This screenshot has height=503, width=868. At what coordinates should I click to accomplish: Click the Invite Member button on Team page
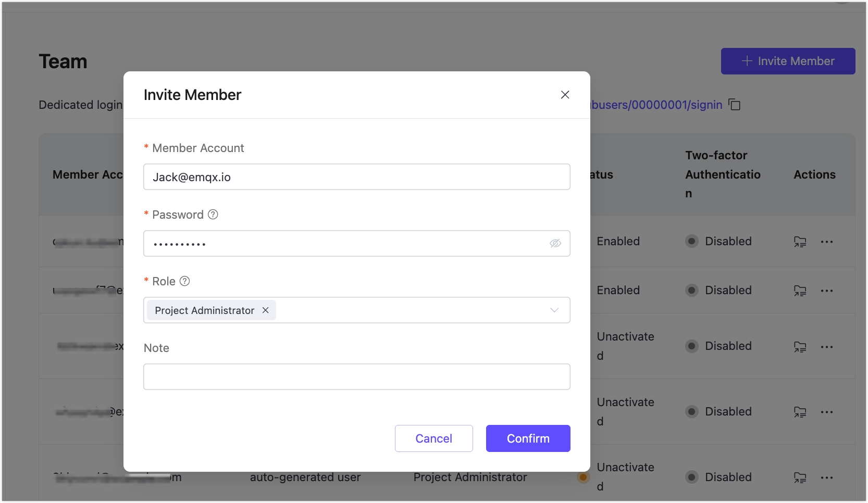tap(788, 61)
